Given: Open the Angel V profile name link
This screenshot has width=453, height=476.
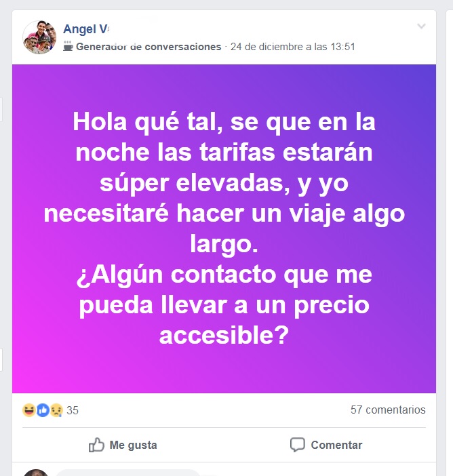Looking at the screenshot, I should (x=86, y=29).
